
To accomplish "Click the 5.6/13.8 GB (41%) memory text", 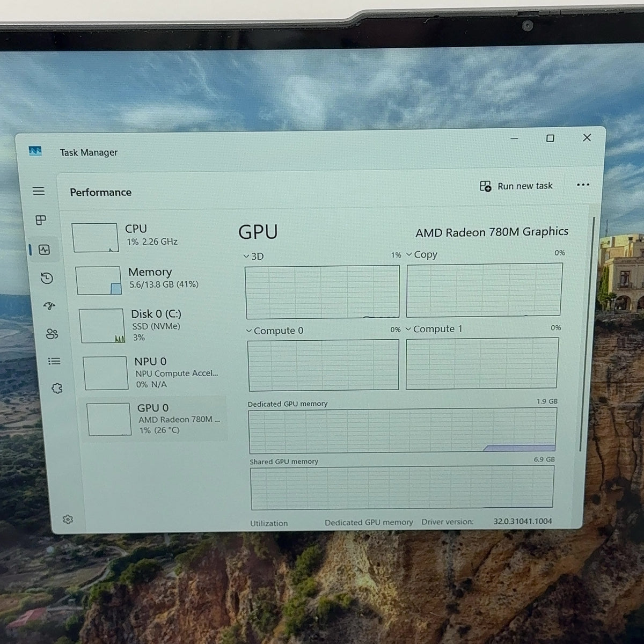I will coord(164,284).
